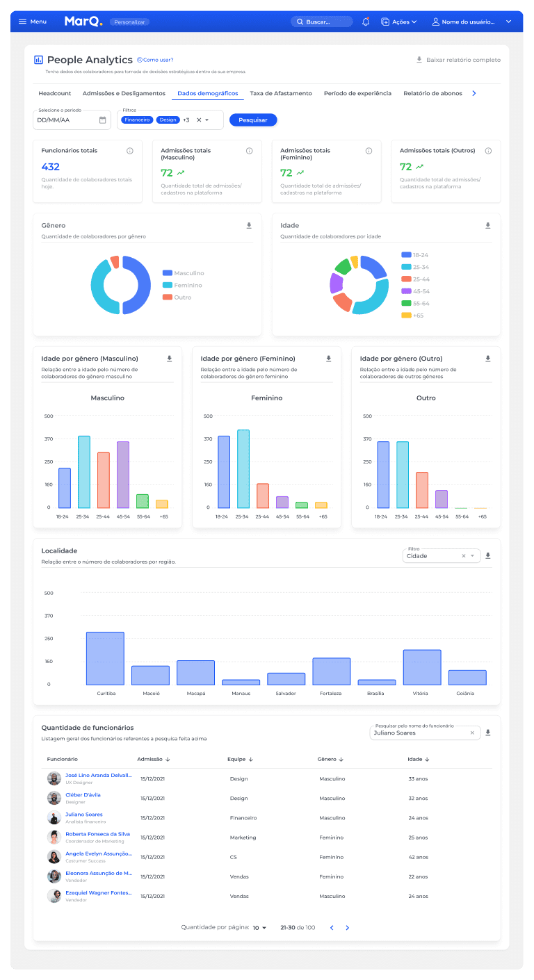Click avatar of Roberta Fonseca da Silva
534x980 pixels.
click(x=54, y=838)
